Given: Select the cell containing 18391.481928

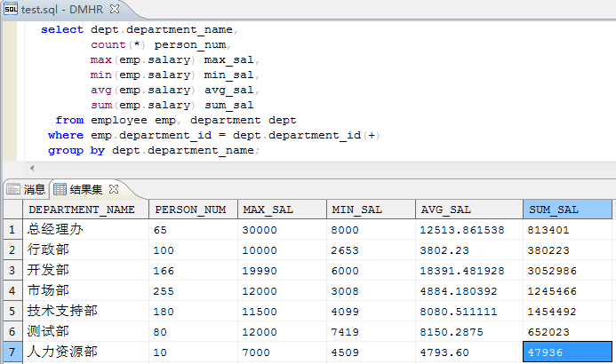Looking at the screenshot, I should 468,270.
